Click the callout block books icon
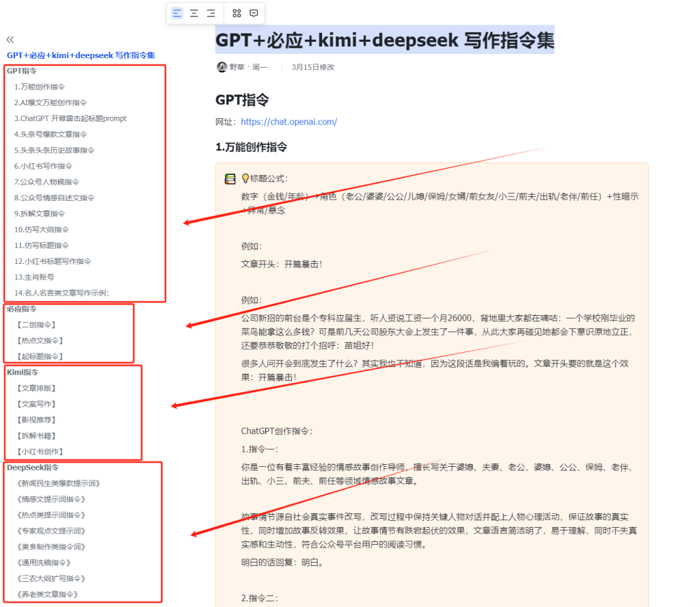 pyautogui.click(x=230, y=179)
